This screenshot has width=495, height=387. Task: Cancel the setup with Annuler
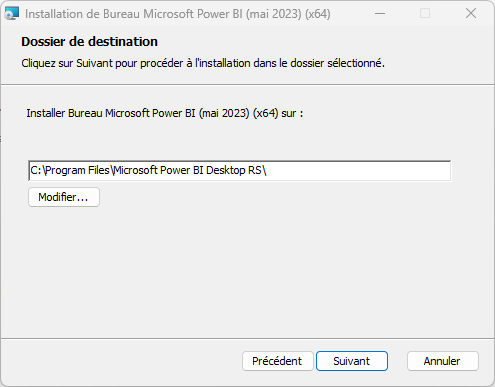443,361
